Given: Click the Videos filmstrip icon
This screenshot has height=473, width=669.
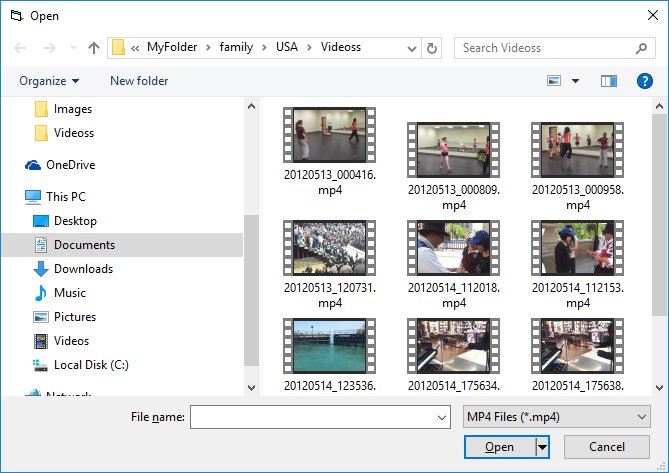Looking at the screenshot, I should coord(41,341).
